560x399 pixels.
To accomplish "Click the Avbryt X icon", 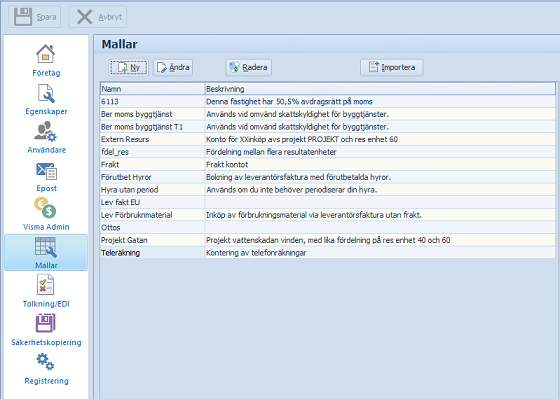I will (85, 17).
